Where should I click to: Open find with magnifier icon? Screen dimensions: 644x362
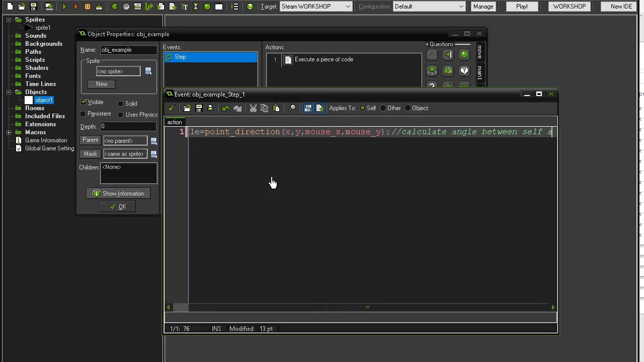(292, 108)
